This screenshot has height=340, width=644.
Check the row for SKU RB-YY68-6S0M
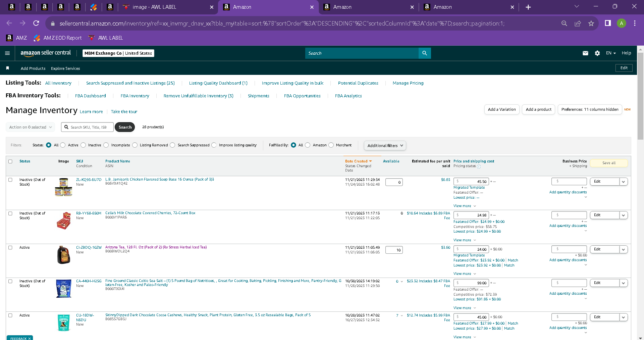pyautogui.click(x=10, y=213)
